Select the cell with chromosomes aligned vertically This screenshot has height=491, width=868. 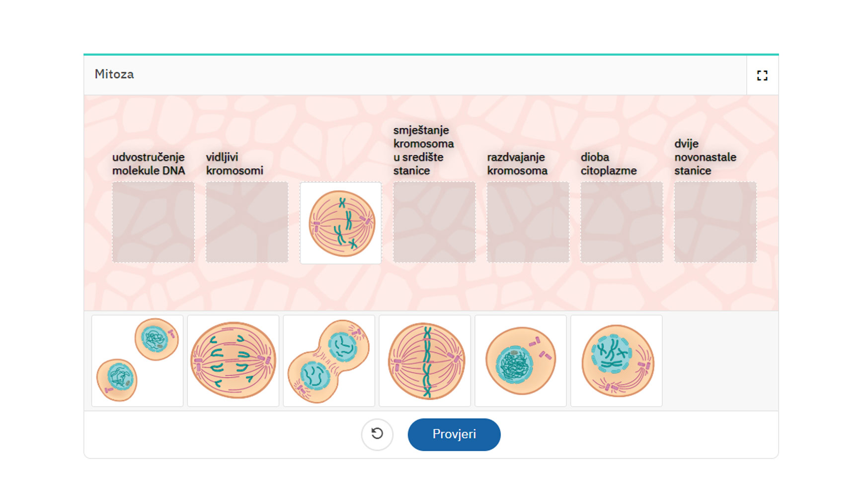coord(425,361)
